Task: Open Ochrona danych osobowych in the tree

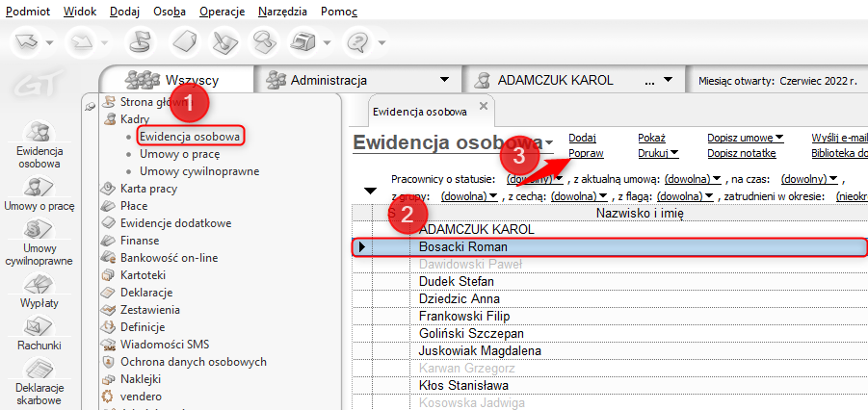Action: tap(194, 362)
